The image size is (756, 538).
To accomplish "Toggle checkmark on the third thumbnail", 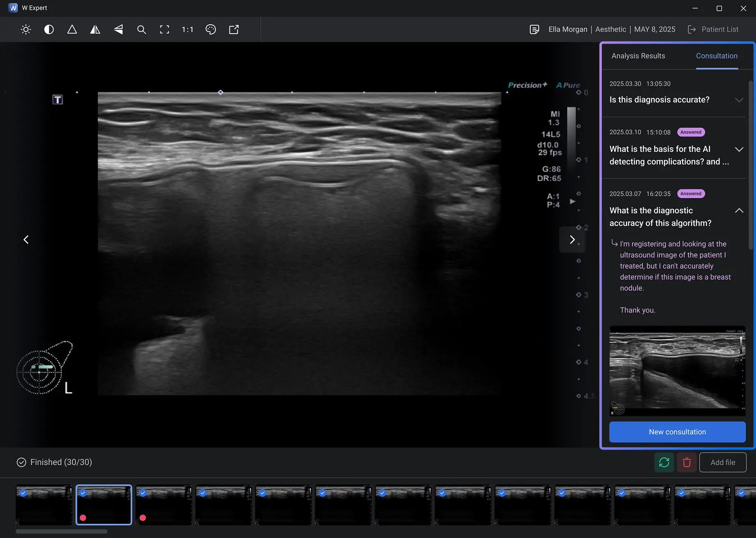I will click(143, 493).
